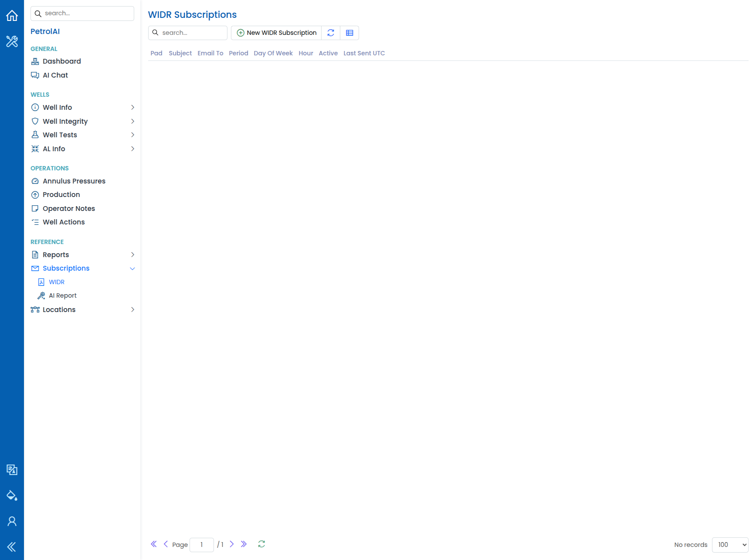756x560 pixels.
Task: Sort by Period column header
Action: pyautogui.click(x=239, y=53)
